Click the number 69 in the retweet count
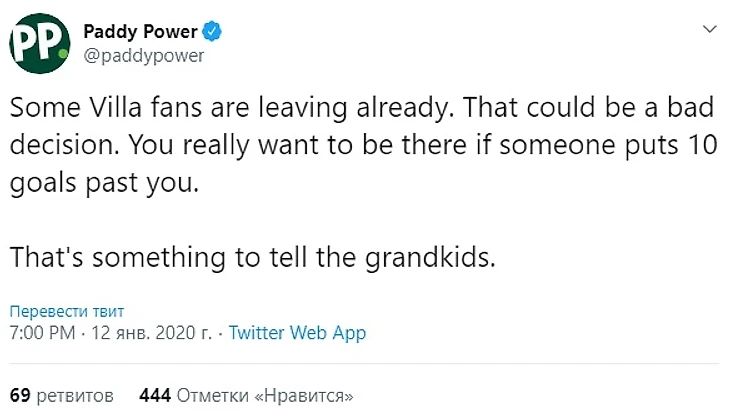Screen dimensions: 730x418 19,395
